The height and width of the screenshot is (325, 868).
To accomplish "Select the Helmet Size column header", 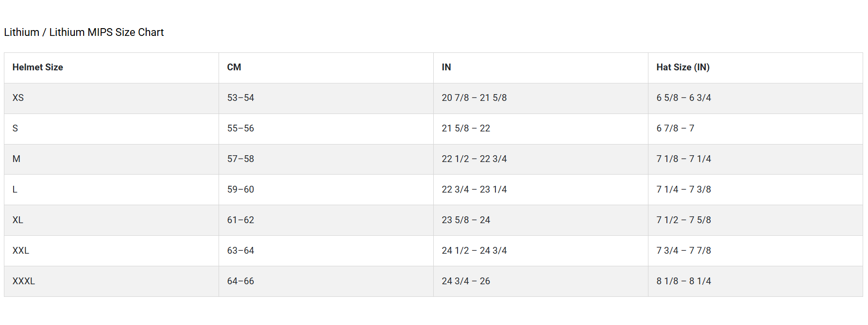I will click(38, 67).
